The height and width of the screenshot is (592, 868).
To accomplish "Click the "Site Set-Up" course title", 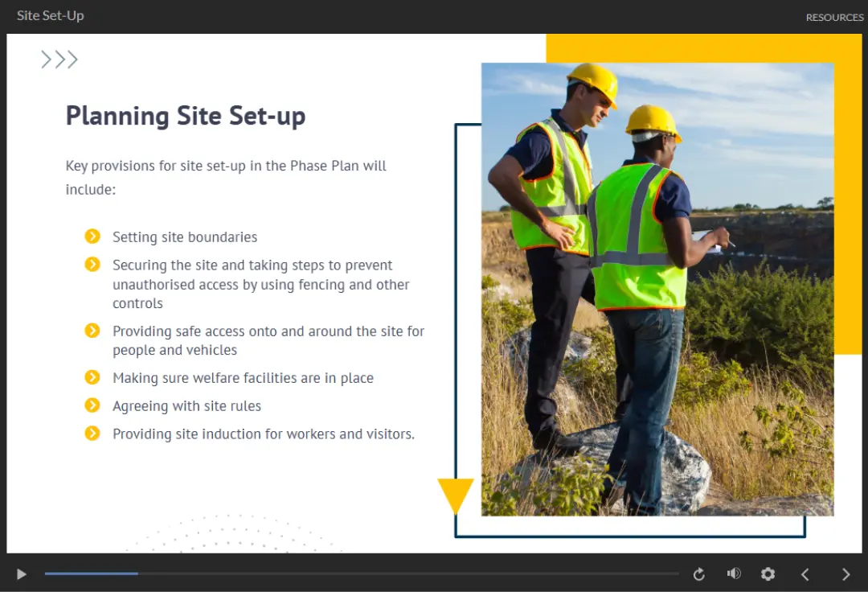I will [x=50, y=16].
